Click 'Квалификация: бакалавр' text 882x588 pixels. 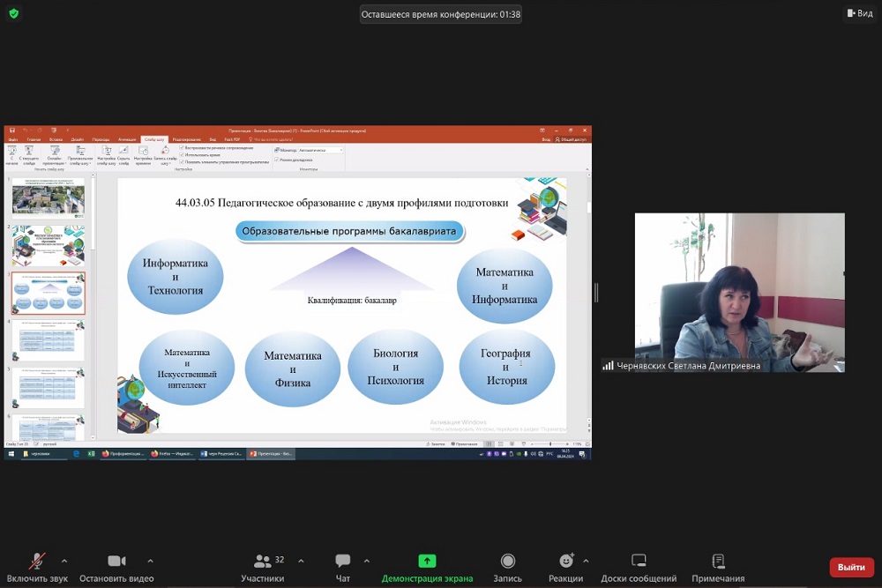coord(352,301)
